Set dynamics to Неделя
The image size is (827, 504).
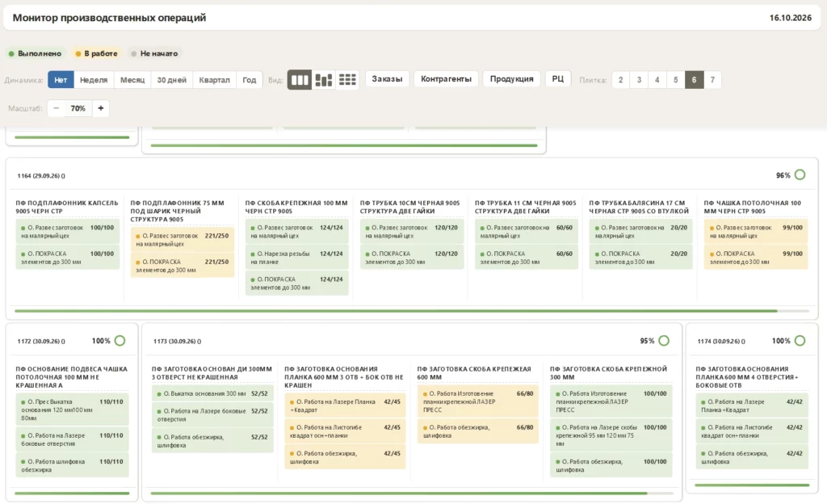94,80
